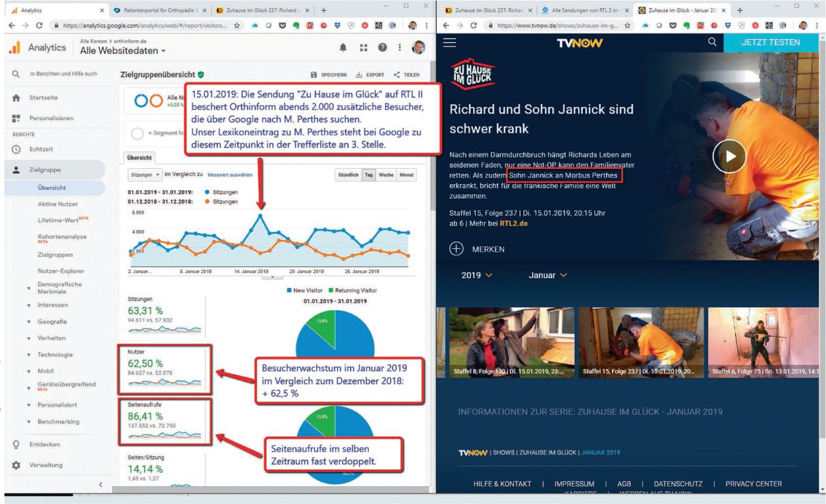The width and height of the screenshot is (826, 504).
Task: Switch to the Patientenportal für Orthopädie browser tab
Action: [x=161, y=10]
